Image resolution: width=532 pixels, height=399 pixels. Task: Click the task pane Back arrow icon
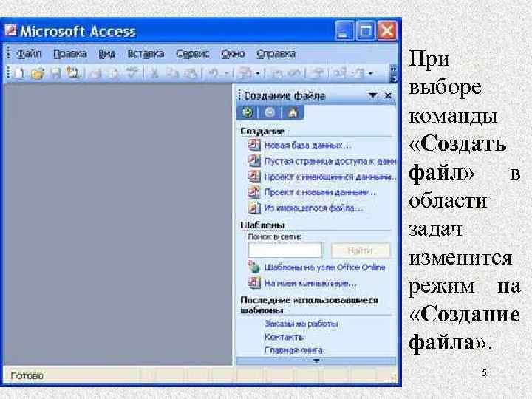tap(248, 112)
